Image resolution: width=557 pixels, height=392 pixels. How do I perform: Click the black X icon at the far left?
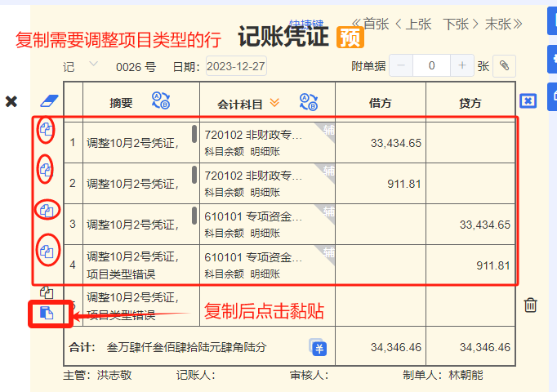pyautogui.click(x=11, y=101)
